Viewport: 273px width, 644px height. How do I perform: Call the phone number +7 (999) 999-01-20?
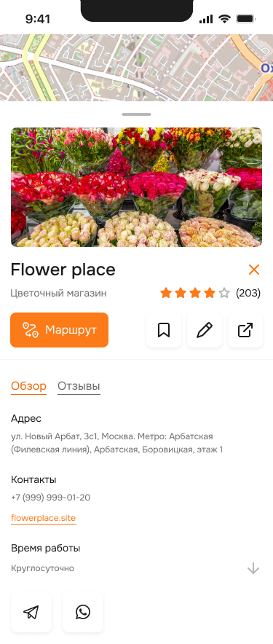click(x=51, y=498)
